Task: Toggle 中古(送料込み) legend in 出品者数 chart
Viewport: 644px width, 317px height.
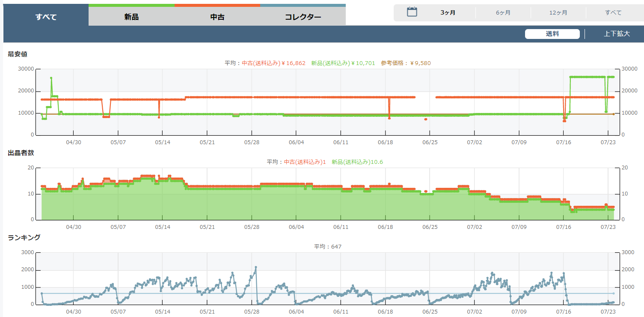Action: point(305,162)
